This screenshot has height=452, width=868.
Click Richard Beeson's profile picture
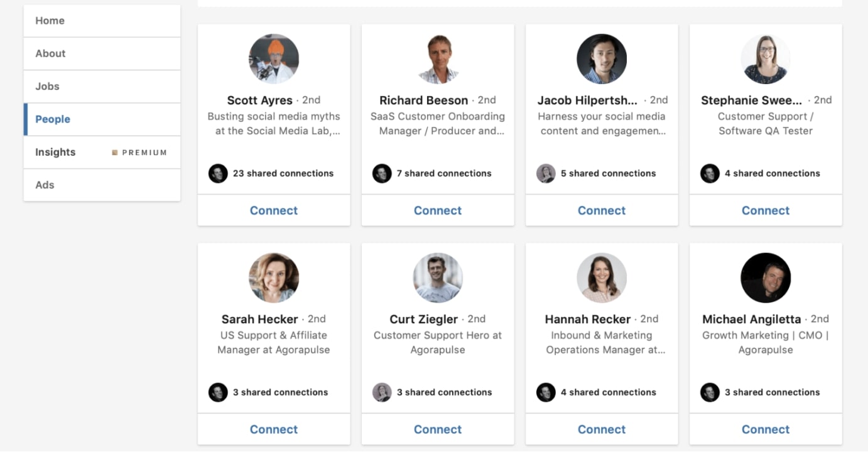tap(438, 59)
